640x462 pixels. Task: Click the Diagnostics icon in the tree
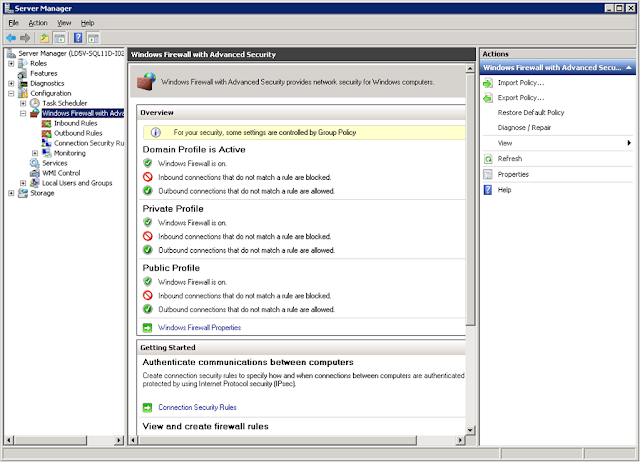tap(23, 83)
